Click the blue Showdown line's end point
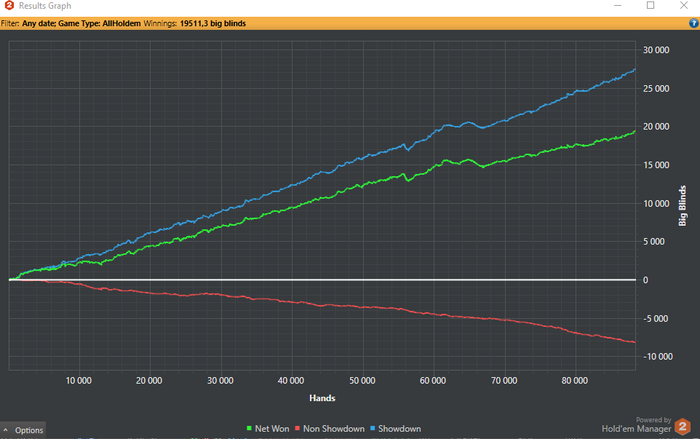This screenshot has width=700, height=439. (x=635, y=70)
